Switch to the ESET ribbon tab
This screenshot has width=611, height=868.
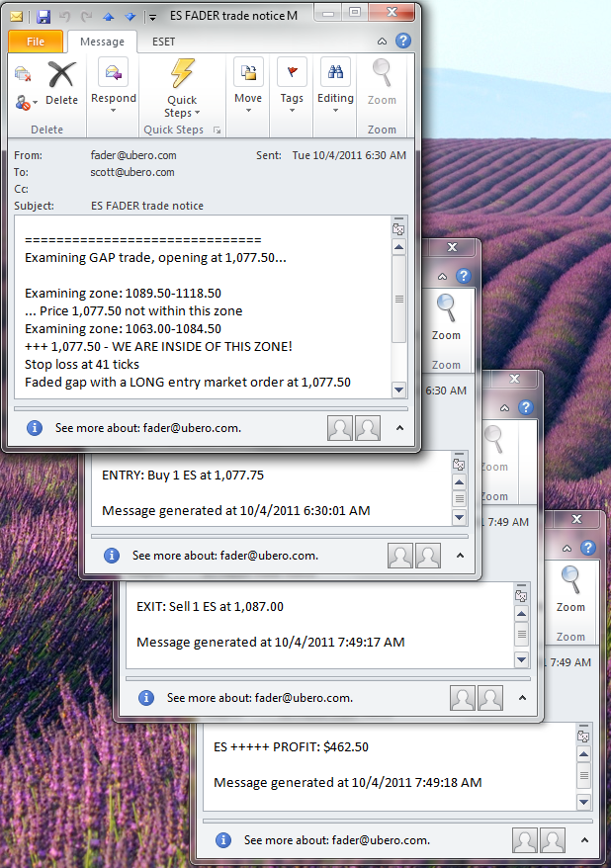tap(163, 42)
